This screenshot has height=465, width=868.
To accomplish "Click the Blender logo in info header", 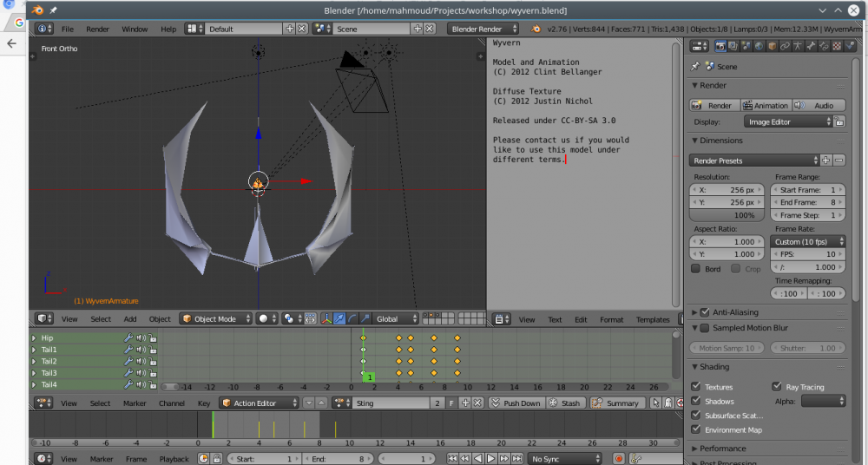I will pos(536,29).
